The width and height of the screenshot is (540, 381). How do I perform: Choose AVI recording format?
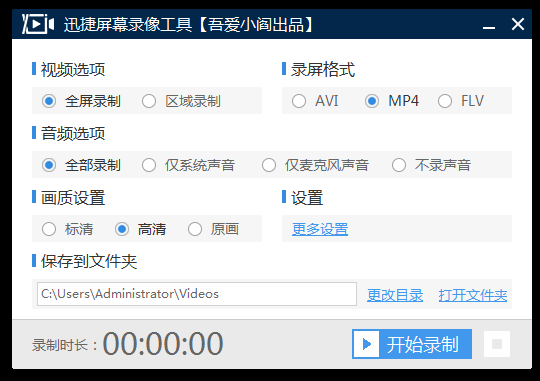tap(315, 101)
